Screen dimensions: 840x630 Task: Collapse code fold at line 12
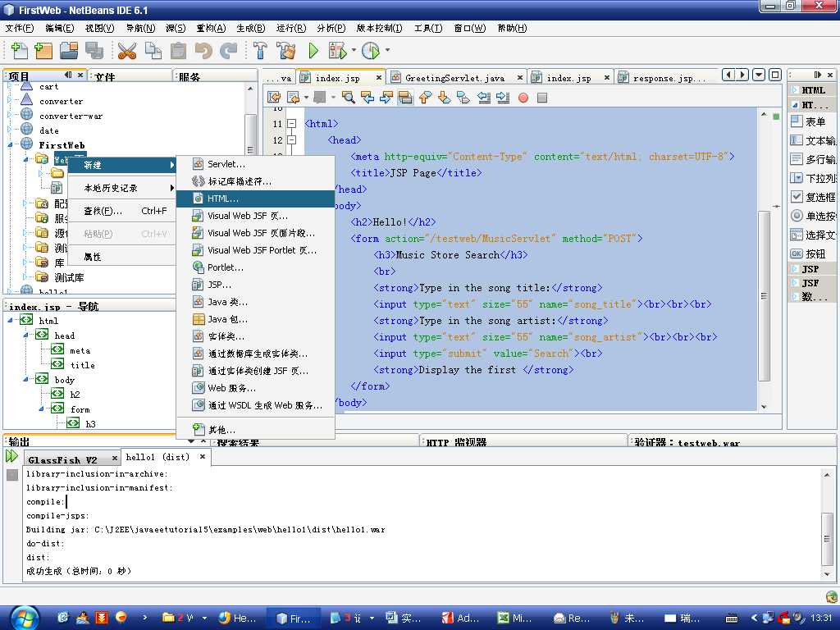[x=291, y=139]
